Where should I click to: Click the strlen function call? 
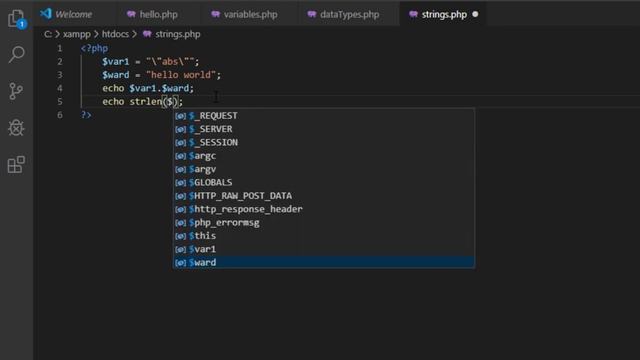coord(146,102)
